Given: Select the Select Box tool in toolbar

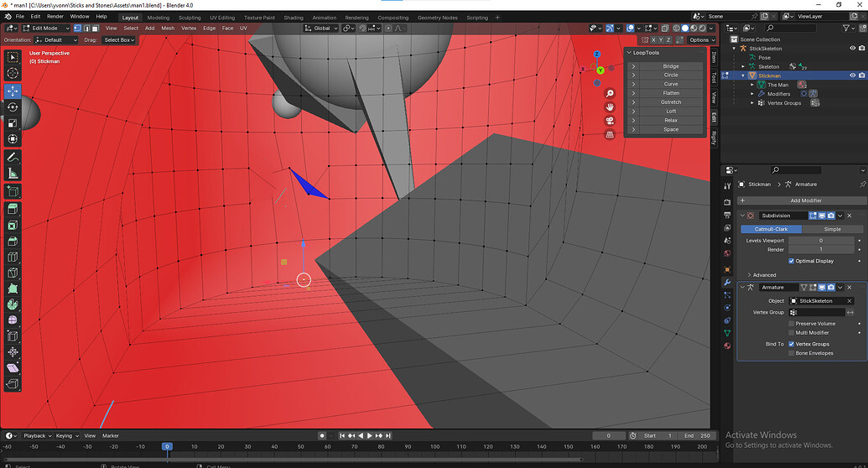Looking at the screenshot, I should pos(13,57).
